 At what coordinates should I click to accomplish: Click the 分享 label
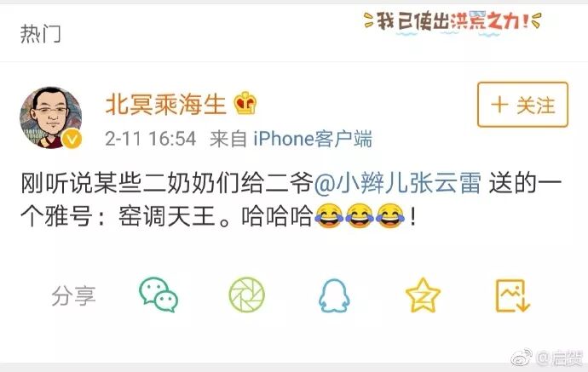pyautogui.click(x=73, y=295)
